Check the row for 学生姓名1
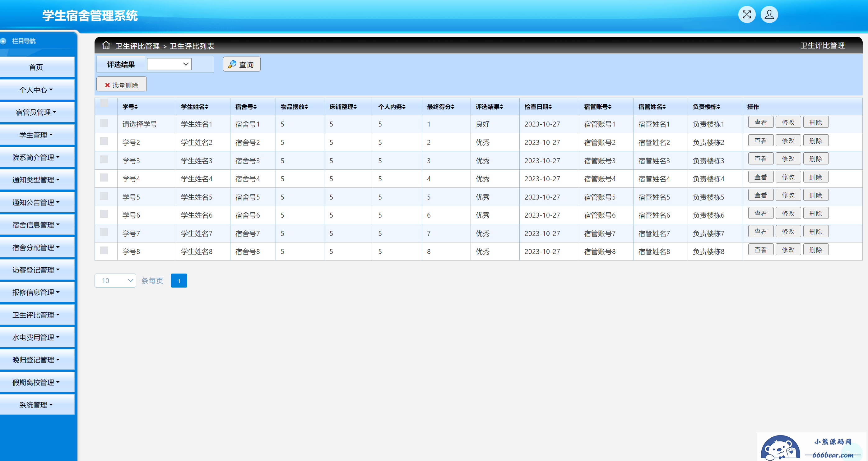868x461 pixels. tap(104, 123)
